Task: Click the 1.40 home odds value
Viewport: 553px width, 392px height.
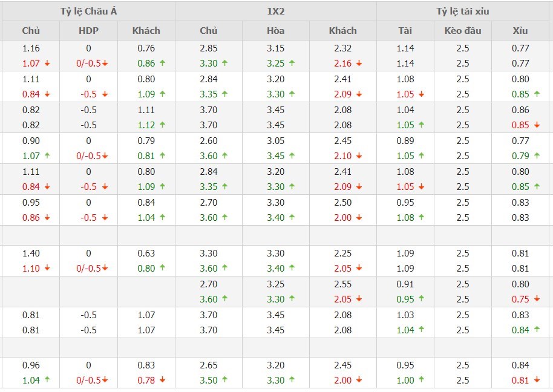Action: (31, 253)
